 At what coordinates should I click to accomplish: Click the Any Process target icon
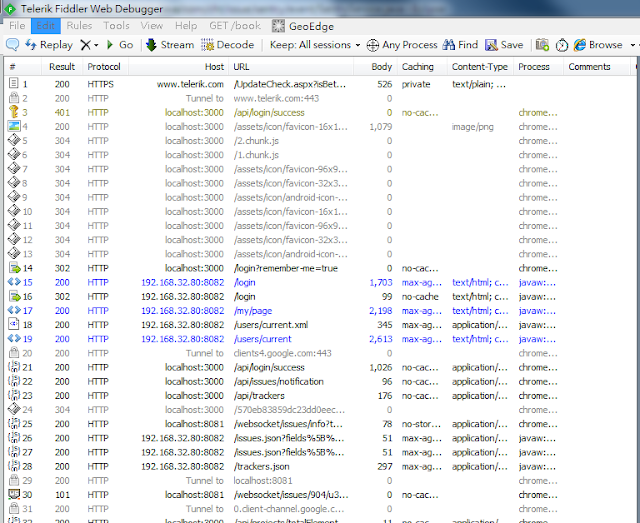pyautogui.click(x=372, y=45)
